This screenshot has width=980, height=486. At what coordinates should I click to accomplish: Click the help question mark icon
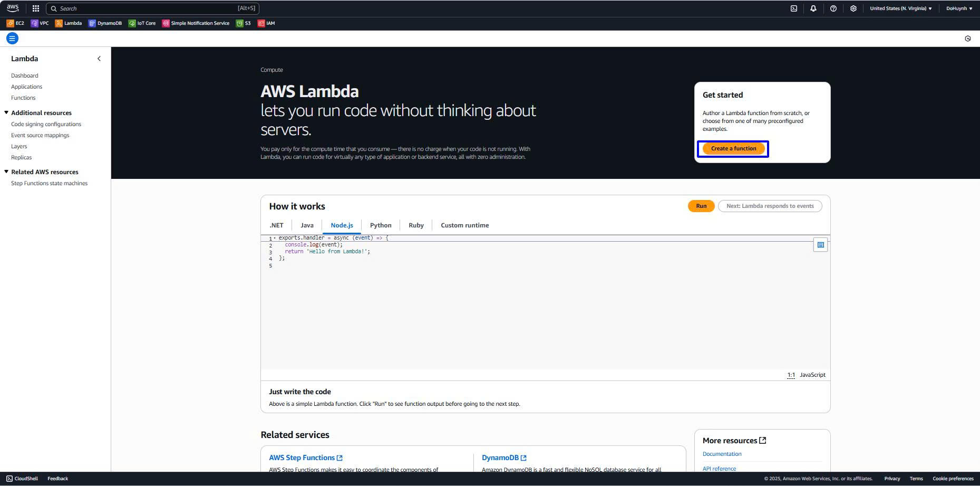click(833, 8)
